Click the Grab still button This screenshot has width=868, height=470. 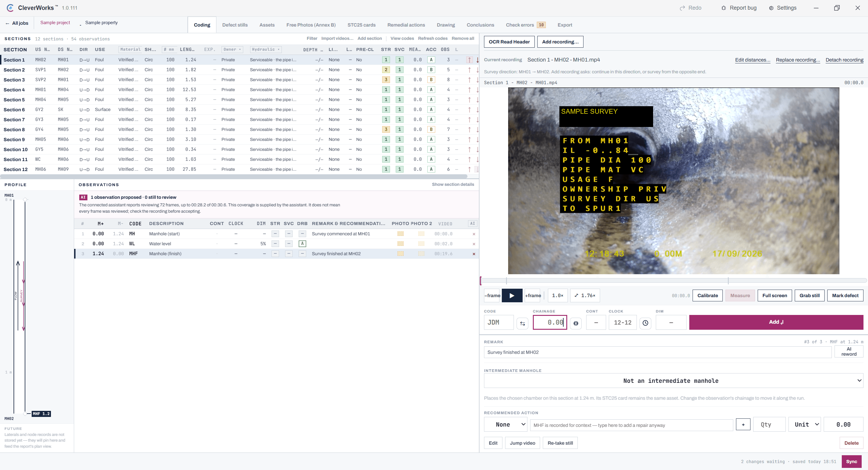pos(809,295)
